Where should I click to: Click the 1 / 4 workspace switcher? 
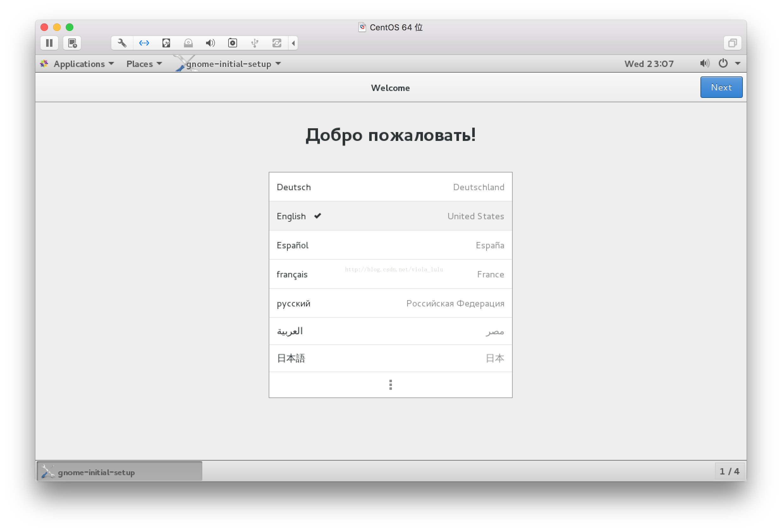point(729,471)
